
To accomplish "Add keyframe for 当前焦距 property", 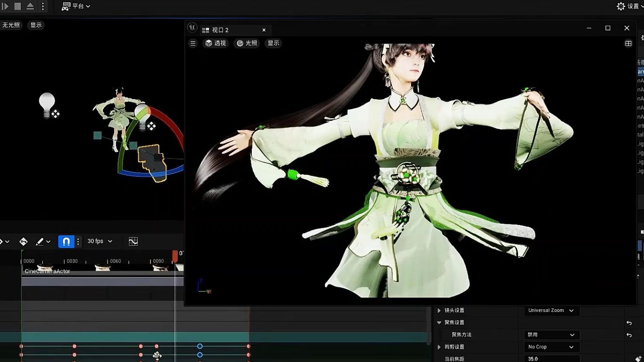I will (x=638, y=359).
